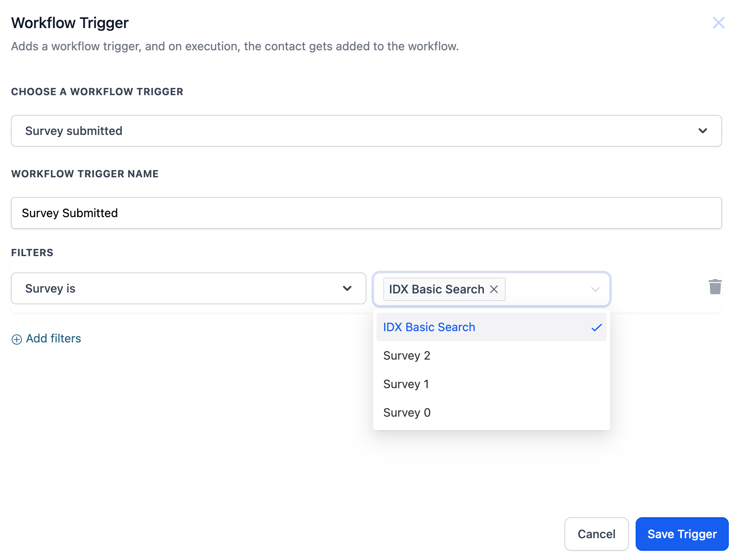Focus the Workflow Trigger Name field
The width and height of the screenshot is (738, 560).
[366, 213]
